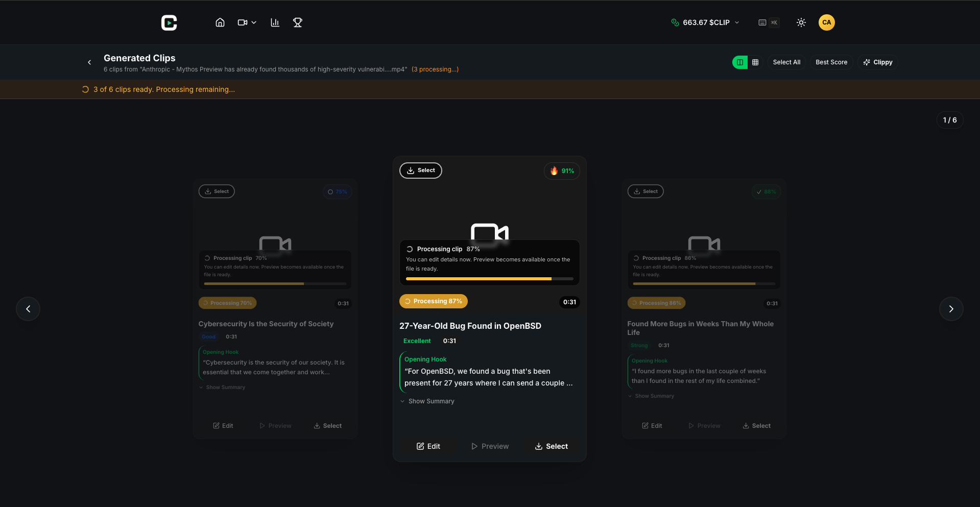
Task: Preview the Cybersecurity clip
Action: click(275, 426)
